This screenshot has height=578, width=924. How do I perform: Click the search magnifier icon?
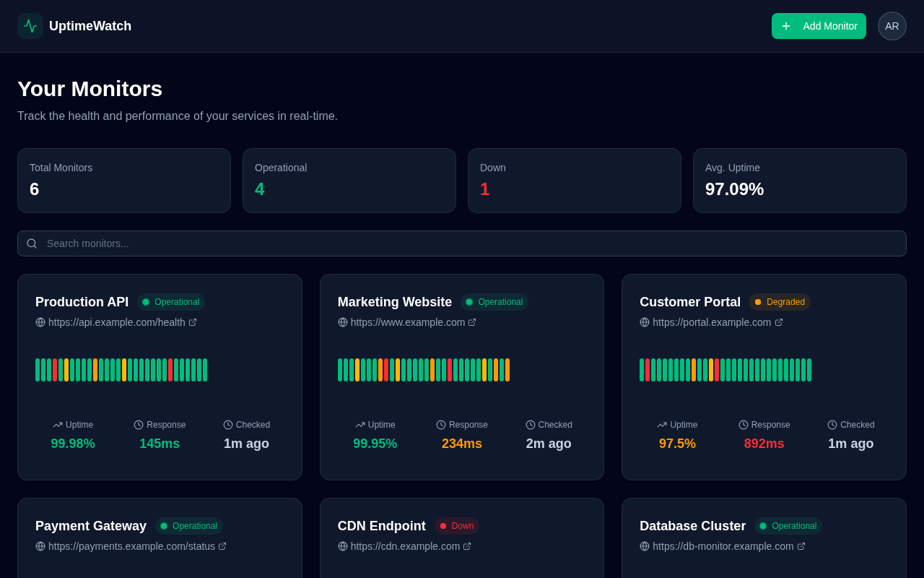pyautogui.click(x=32, y=243)
